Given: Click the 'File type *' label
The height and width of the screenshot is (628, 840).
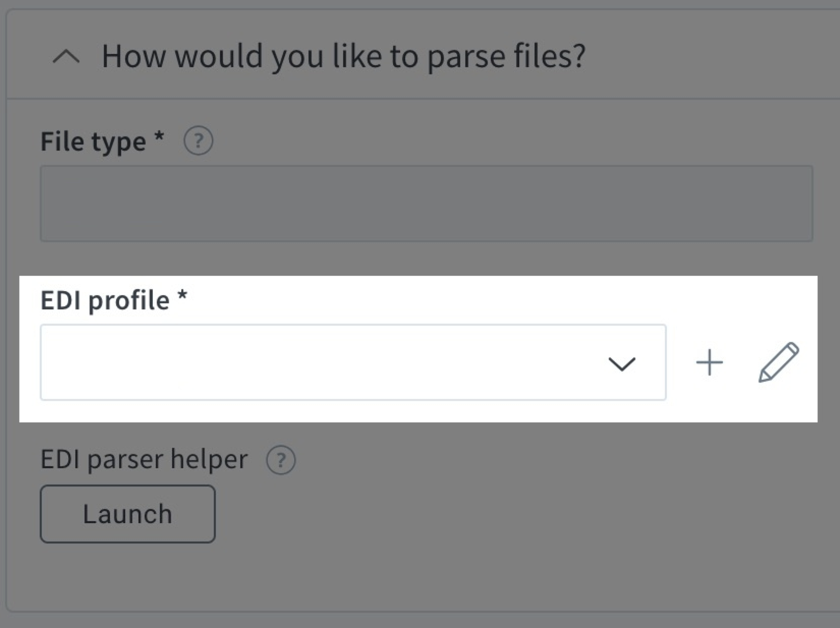Looking at the screenshot, I should coord(102,141).
